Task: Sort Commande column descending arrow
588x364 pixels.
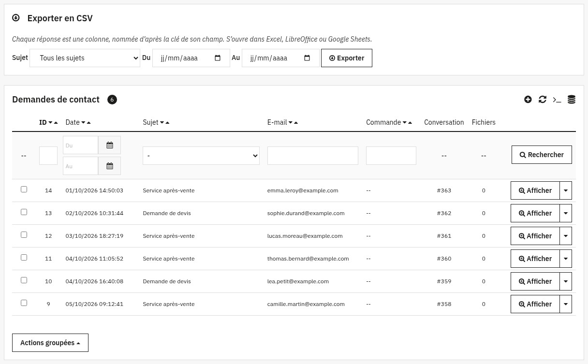Action: point(405,123)
